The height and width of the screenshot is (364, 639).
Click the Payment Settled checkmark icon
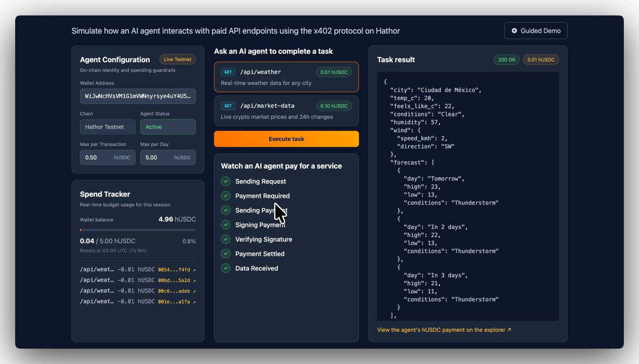226,254
